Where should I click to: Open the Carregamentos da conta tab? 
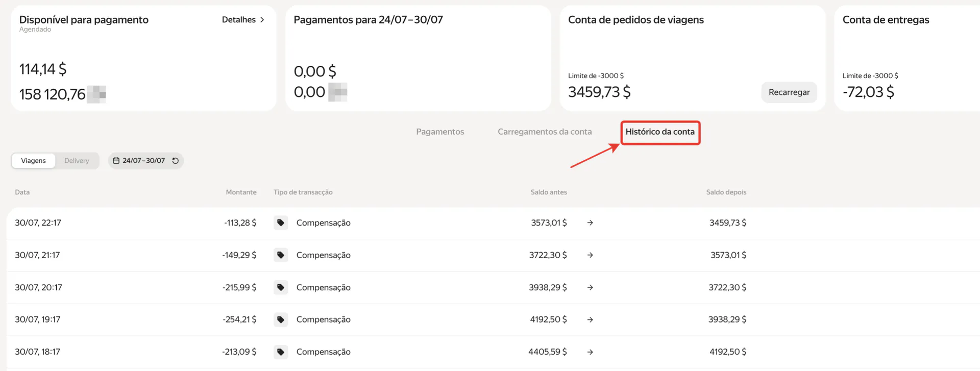click(x=545, y=132)
